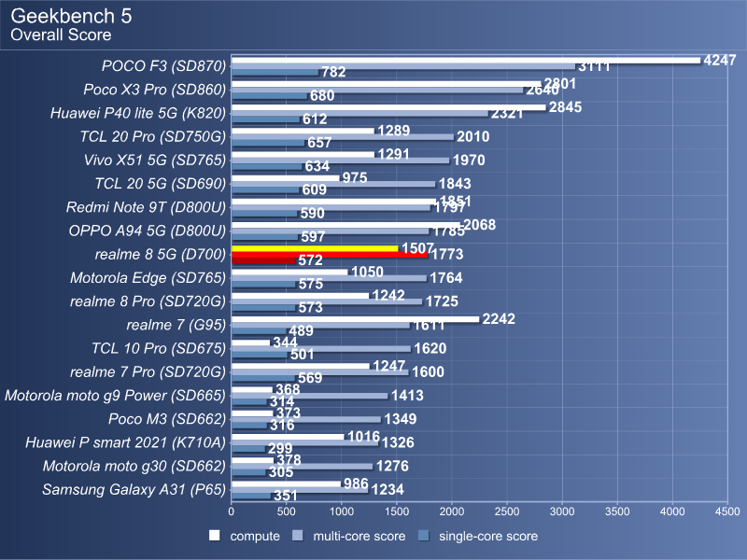This screenshot has height=560, width=747.
Task: Select the 'POCO F3 (SD870)' row label
Action: (164, 65)
